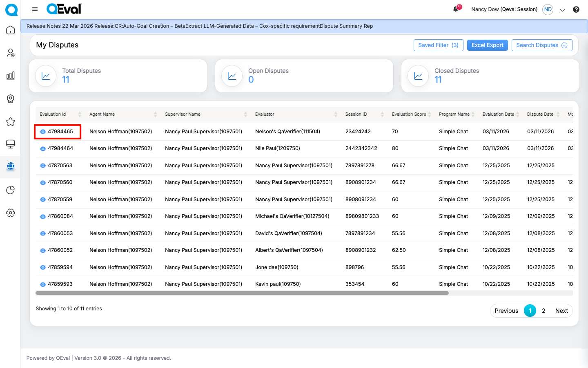Screen dimensions: 588x368
Task: Expand the user profile dropdown chevron
Action: coord(562,10)
